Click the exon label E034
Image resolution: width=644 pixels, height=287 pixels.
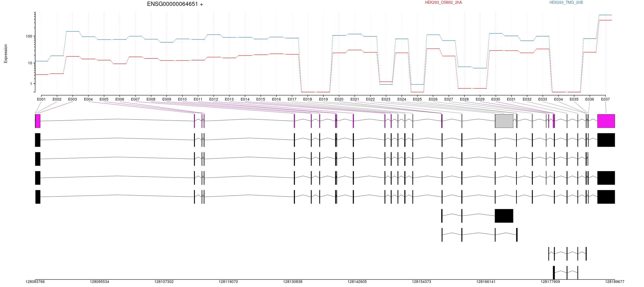click(558, 99)
